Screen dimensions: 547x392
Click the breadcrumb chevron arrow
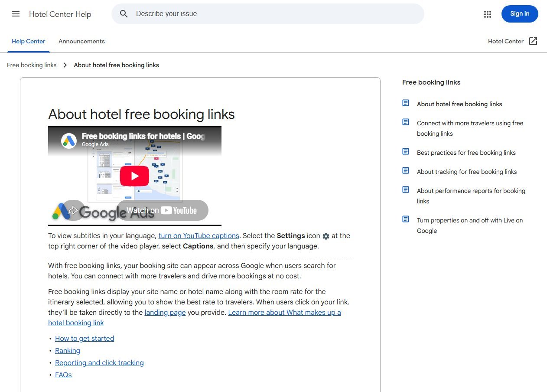[65, 65]
